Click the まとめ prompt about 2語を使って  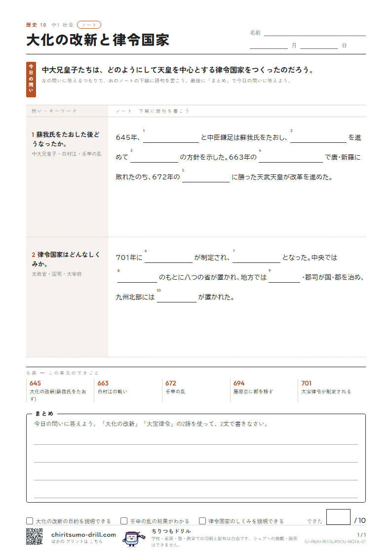click(x=151, y=424)
